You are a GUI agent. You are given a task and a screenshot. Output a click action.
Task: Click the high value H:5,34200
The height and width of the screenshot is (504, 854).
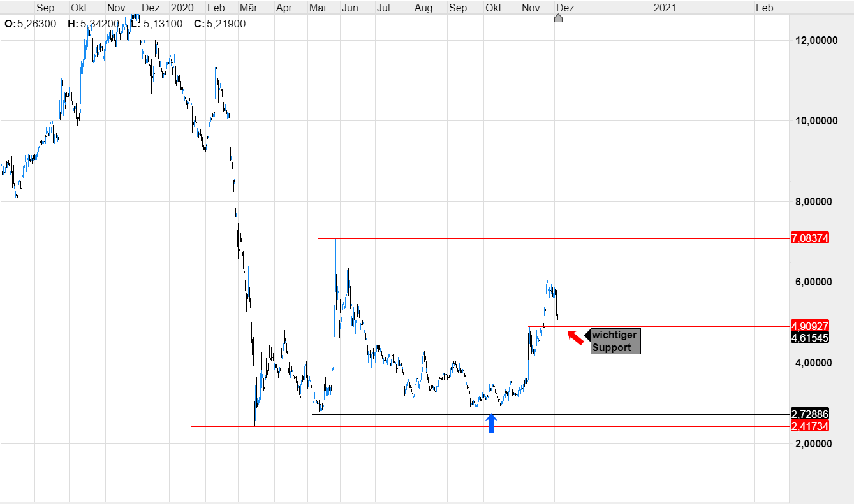(x=94, y=24)
